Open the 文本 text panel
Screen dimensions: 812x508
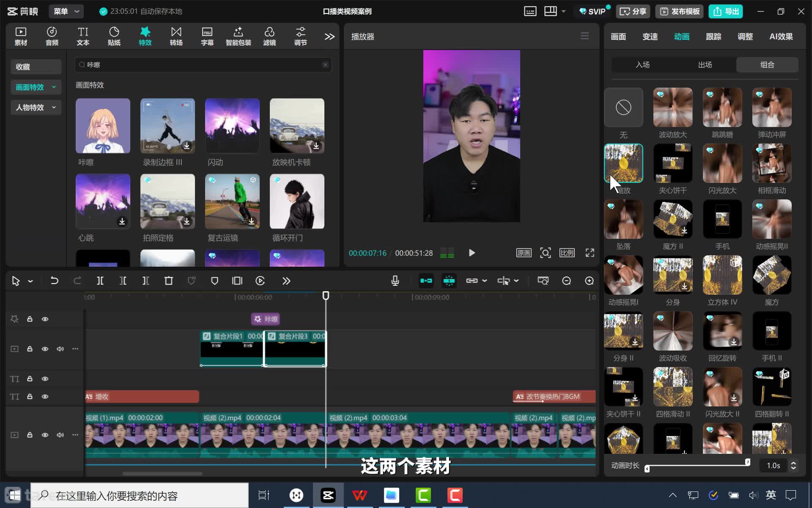pos(83,36)
